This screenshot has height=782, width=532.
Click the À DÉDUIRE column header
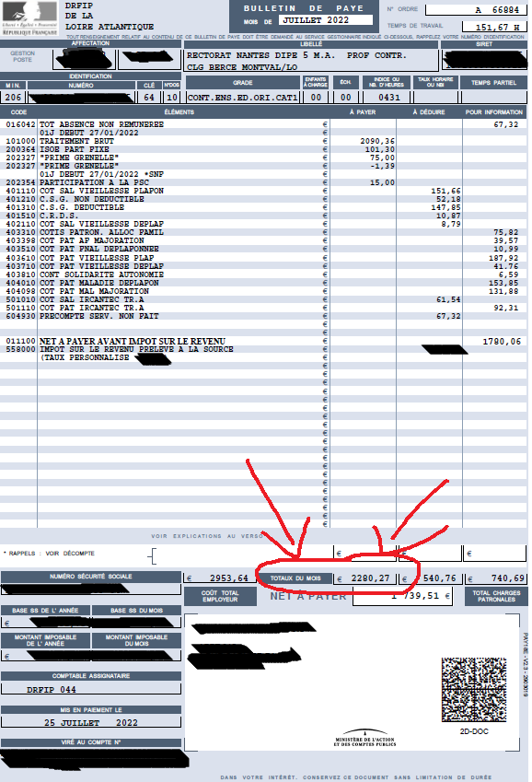[429, 112]
